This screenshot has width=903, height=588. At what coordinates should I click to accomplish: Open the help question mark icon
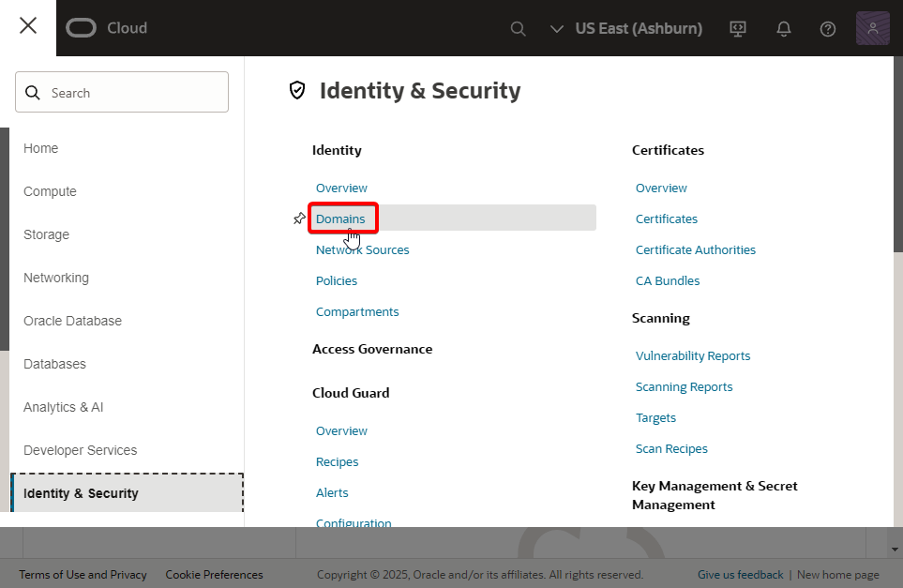828,29
